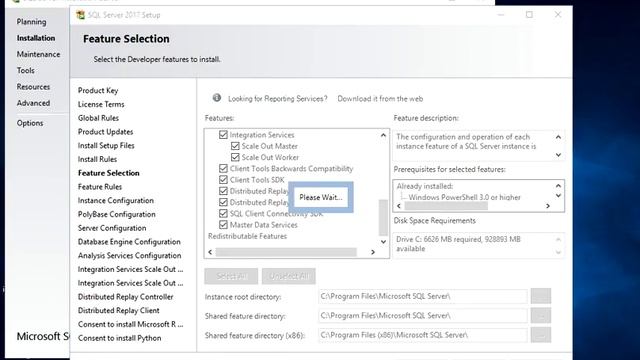
Task: Toggle the first Distributed Replay checkbox
Action: pos(223,191)
